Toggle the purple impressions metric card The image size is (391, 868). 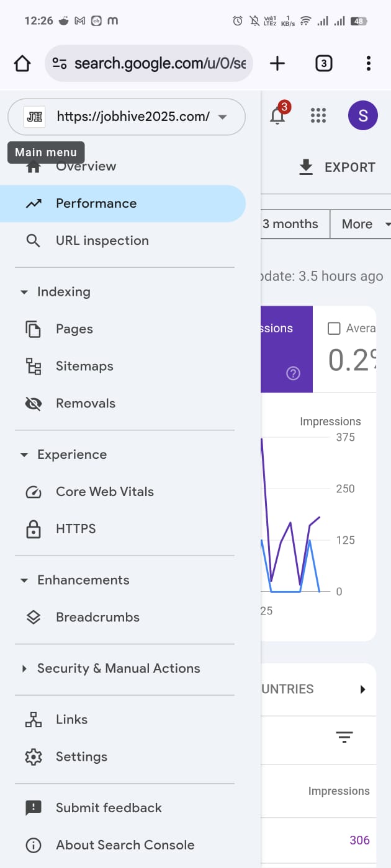[x=287, y=349]
